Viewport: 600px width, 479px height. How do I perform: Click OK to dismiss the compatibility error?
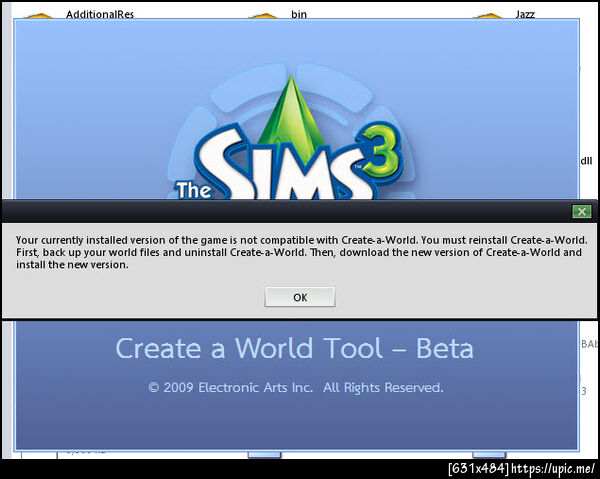coord(300,297)
